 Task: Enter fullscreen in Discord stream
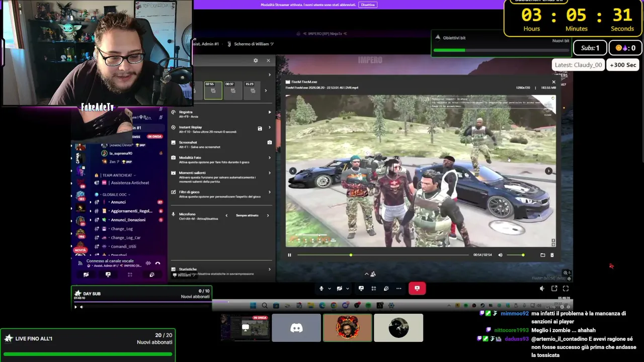(566, 289)
